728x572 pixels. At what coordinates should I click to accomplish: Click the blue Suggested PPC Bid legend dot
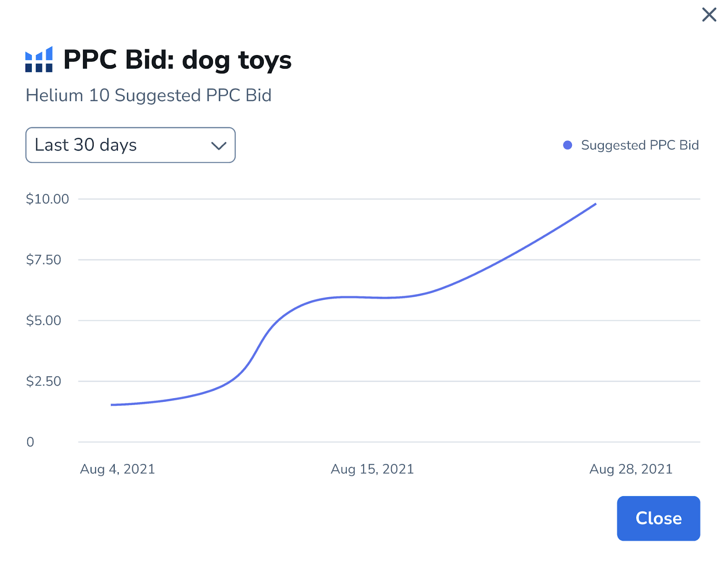(x=567, y=145)
